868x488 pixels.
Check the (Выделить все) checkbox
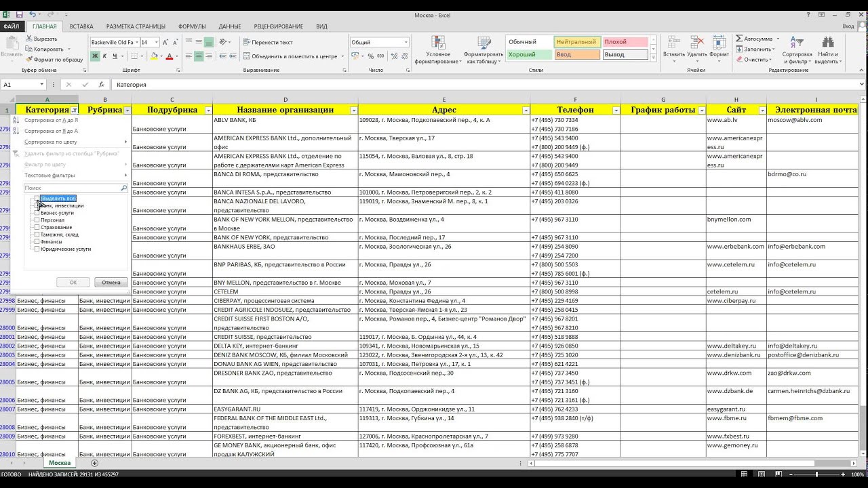point(37,199)
